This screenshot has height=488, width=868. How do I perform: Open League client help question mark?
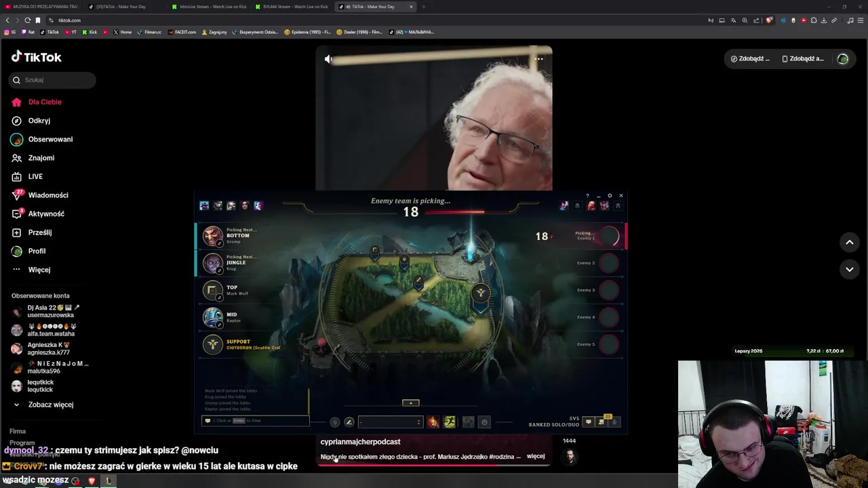[587, 196]
